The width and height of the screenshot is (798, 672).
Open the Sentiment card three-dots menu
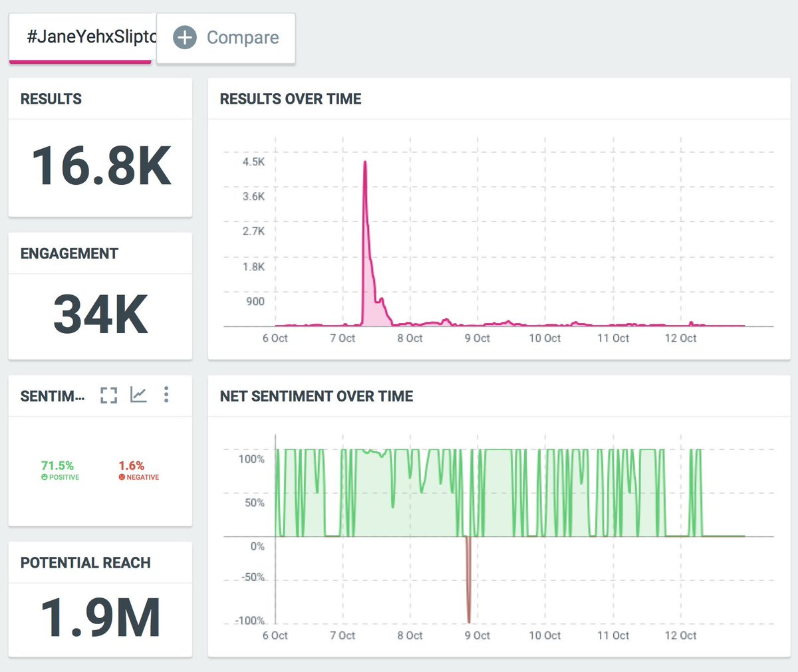(x=166, y=395)
